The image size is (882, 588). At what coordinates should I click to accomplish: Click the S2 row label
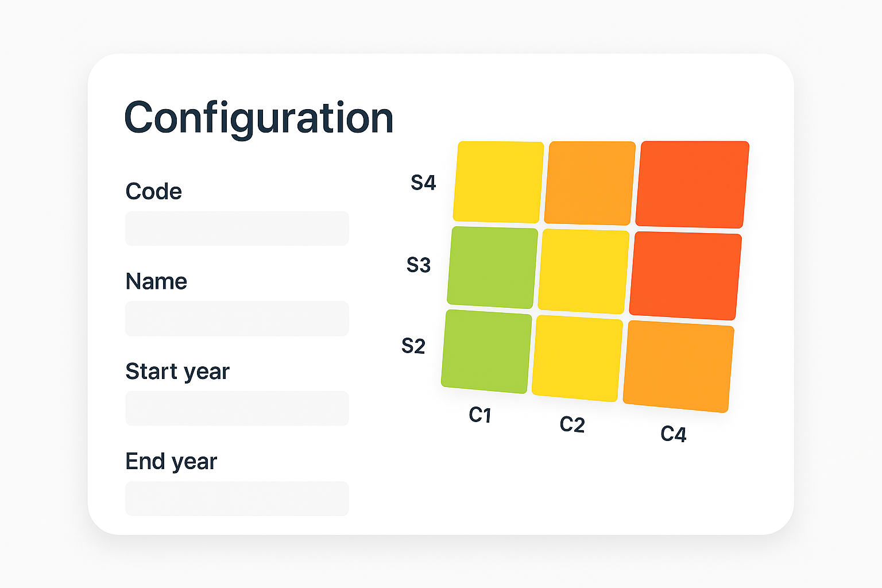point(413,346)
